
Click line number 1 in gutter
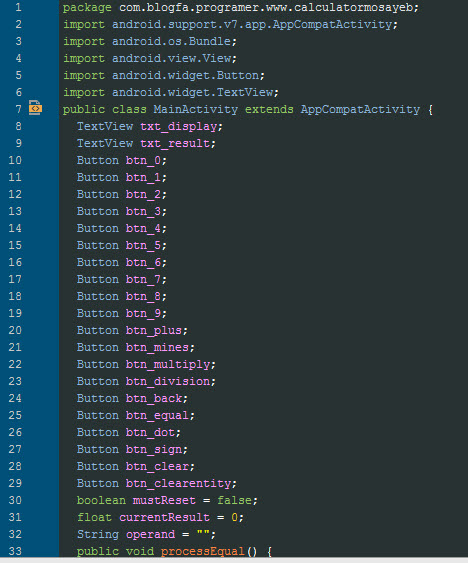18,7
